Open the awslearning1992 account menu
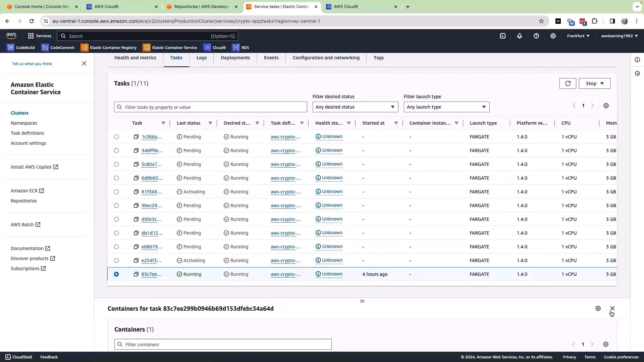The height and width of the screenshot is (362, 644). [619, 36]
